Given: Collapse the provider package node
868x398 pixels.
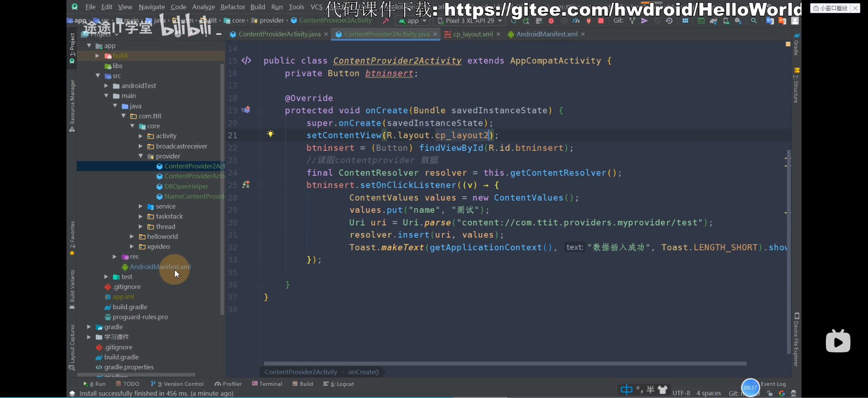Looking at the screenshot, I should coord(141,156).
